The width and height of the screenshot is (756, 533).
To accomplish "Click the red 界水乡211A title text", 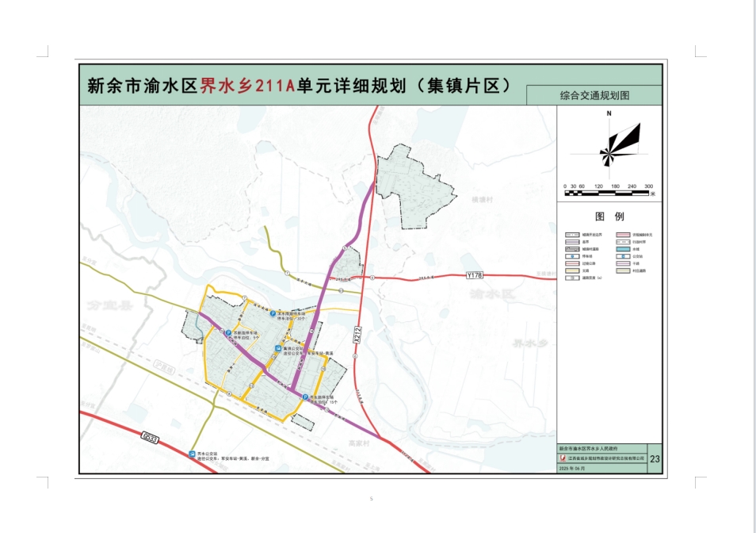I will point(246,86).
